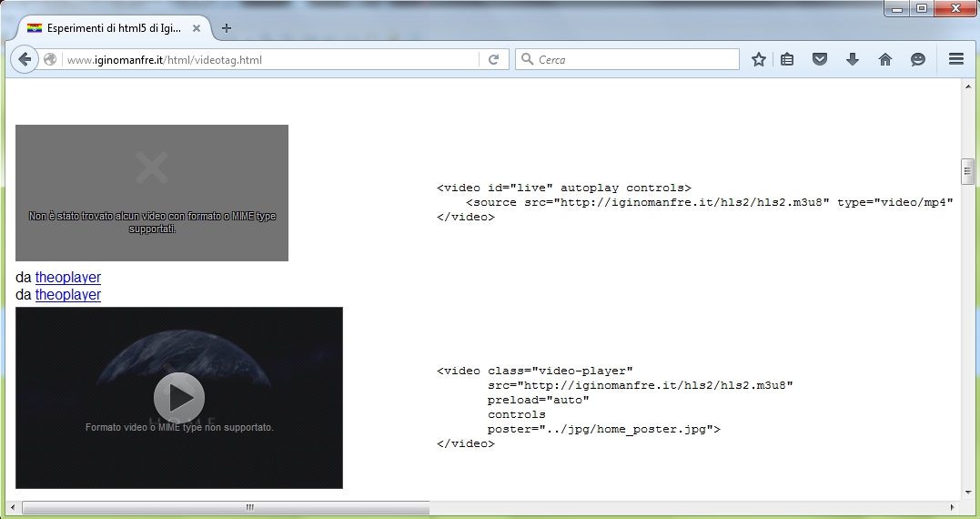Open the Hello chat smiley icon

[917, 59]
